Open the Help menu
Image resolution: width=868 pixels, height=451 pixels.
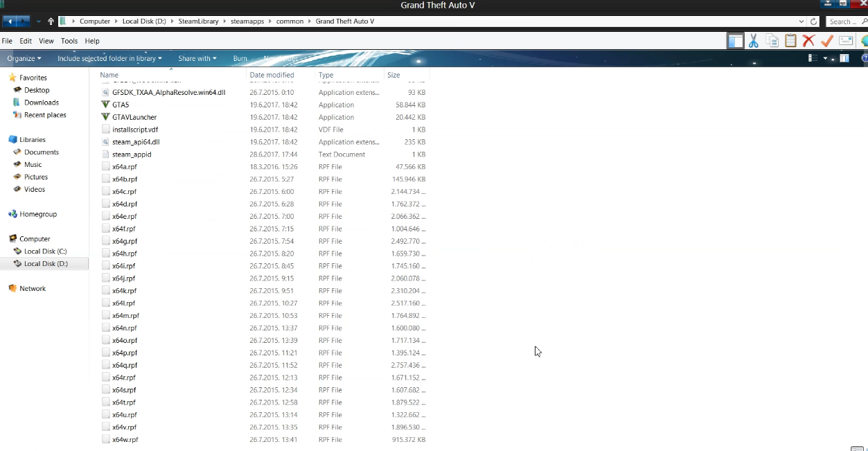click(x=92, y=41)
